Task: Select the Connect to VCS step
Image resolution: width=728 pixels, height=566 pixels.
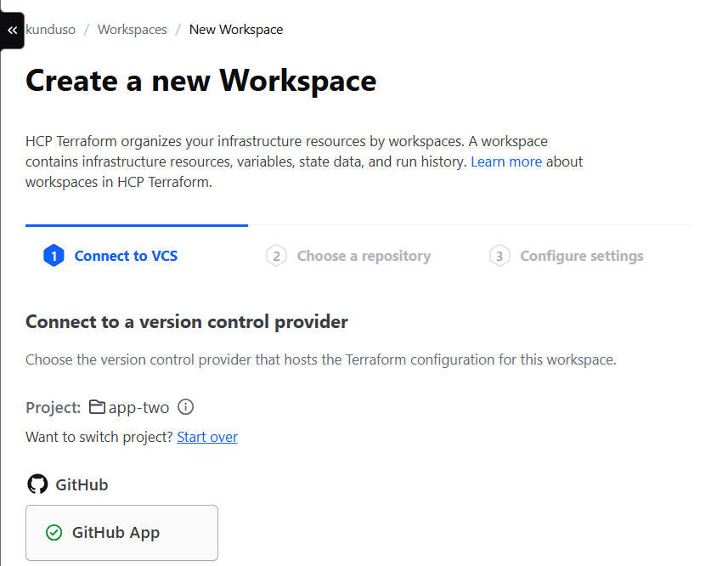Action: [126, 256]
